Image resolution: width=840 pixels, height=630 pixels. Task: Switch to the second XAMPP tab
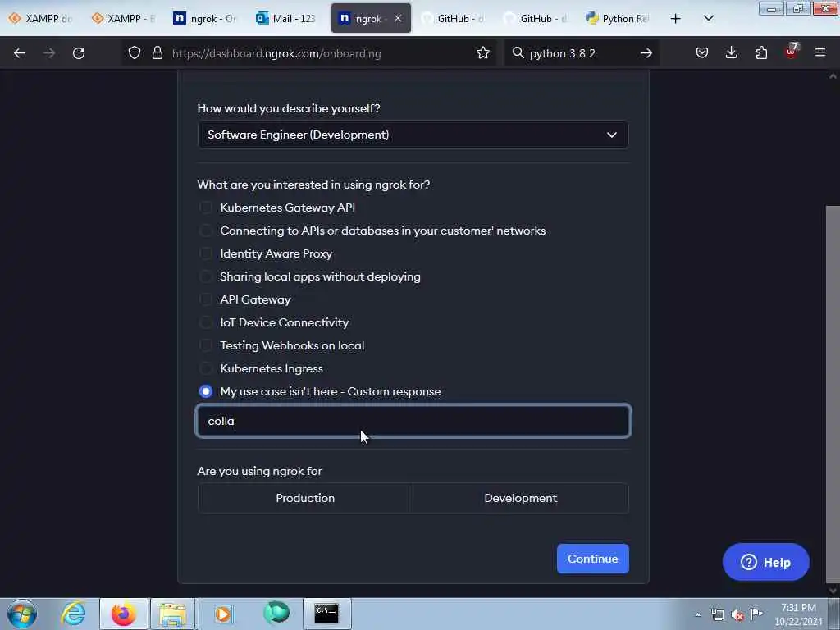pyautogui.click(x=123, y=19)
